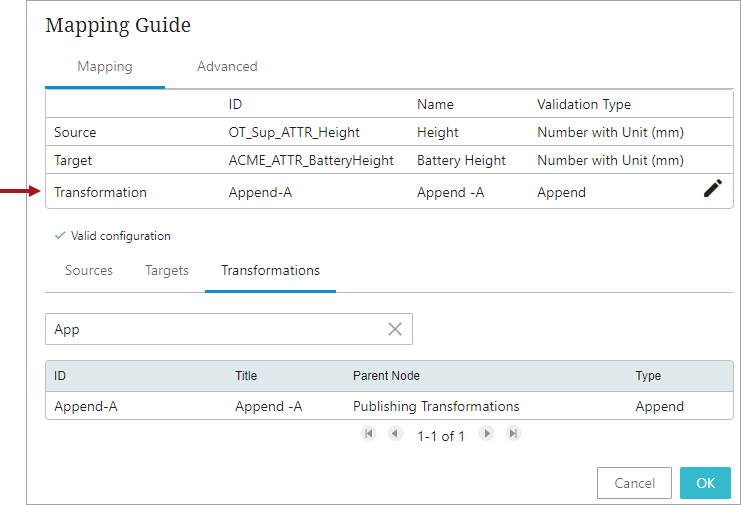Viewport: 741px width, 505px height.
Task: Go to next page of results
Action: 487,434
